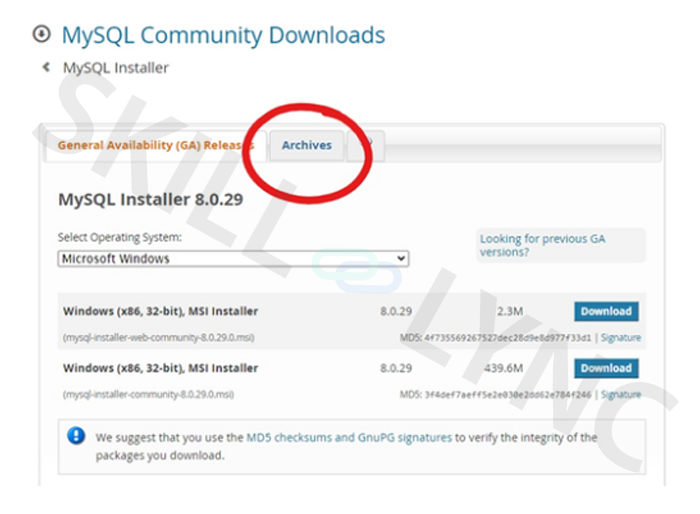Download the 439.6M community MSI installer
Viewport: 700px width, 514px height.
(606, 368)
